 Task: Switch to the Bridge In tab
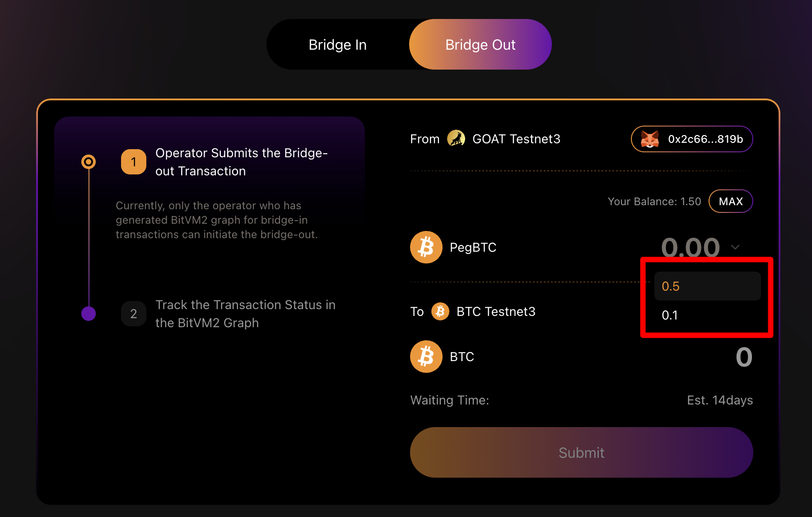point(338,44)
